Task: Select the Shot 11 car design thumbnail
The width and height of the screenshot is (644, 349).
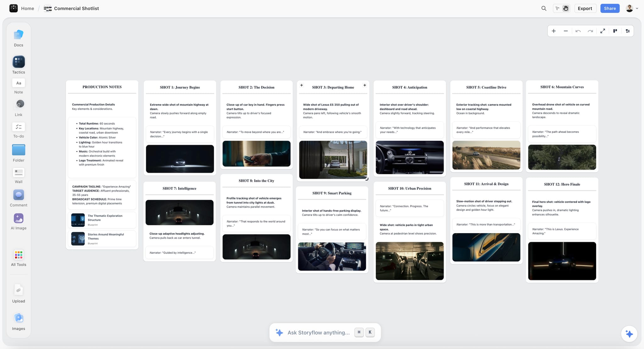Action: [486, 247]
